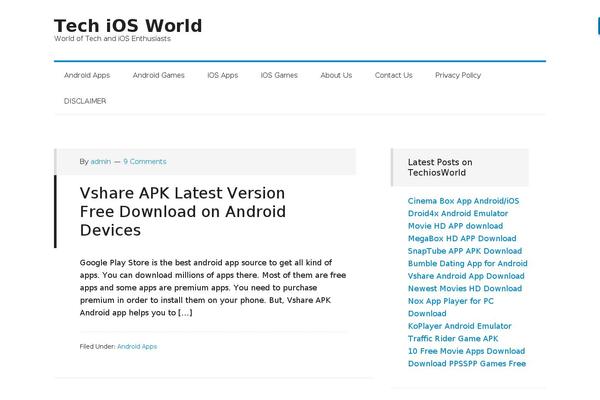Screen dimensions: 600x400
Task: View the Privacy Policy page
Action: click(x=458, y=75)
